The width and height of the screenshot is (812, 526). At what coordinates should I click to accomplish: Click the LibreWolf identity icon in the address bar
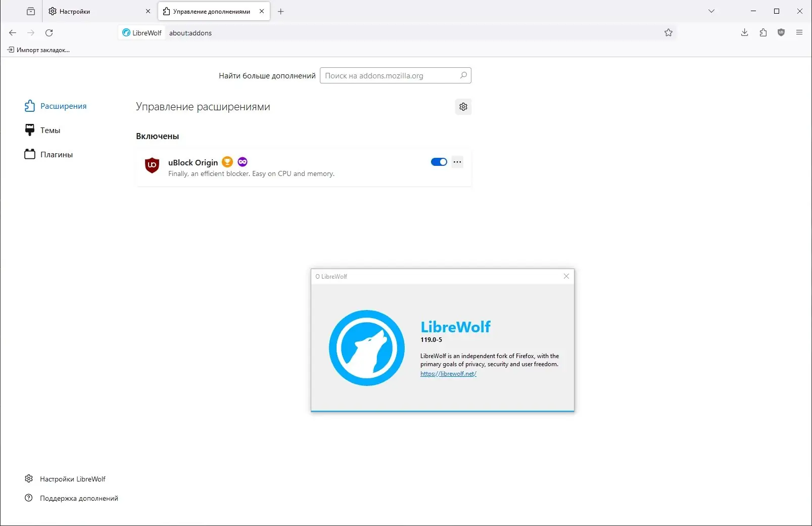[126, 33]
